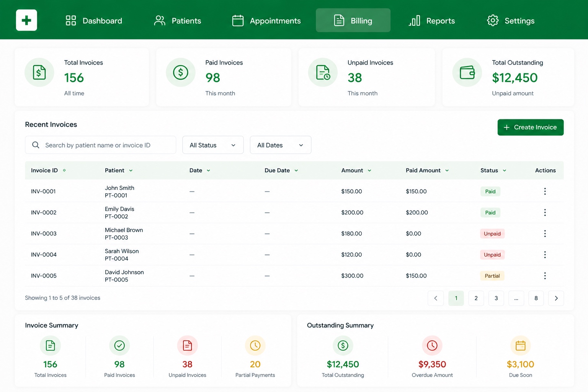Screen dimensions: 588x392
Task: Open actions menu for INV-0003
Action: click(x=545, y=234)
